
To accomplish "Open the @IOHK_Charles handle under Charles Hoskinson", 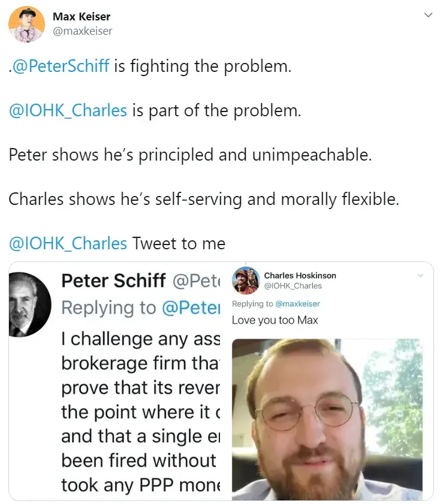I will click(293, 286).
